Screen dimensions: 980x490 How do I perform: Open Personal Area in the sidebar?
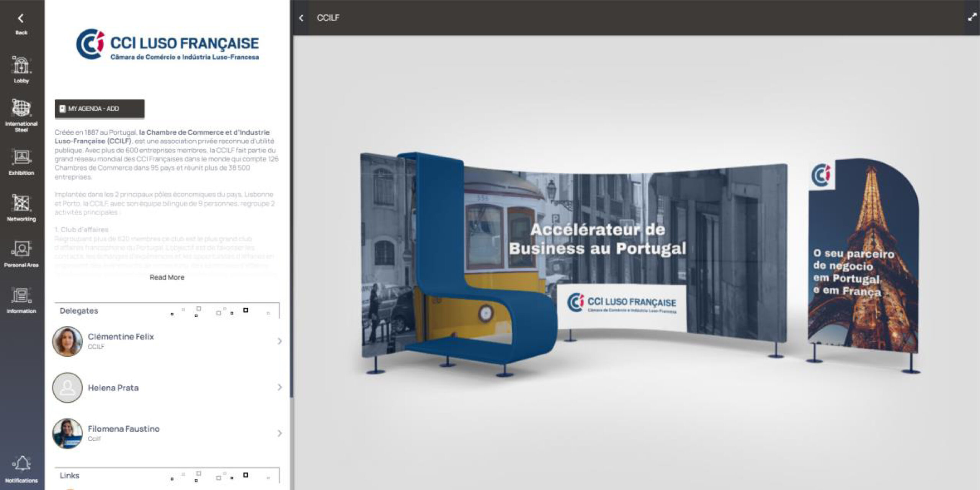coord(21,254)
